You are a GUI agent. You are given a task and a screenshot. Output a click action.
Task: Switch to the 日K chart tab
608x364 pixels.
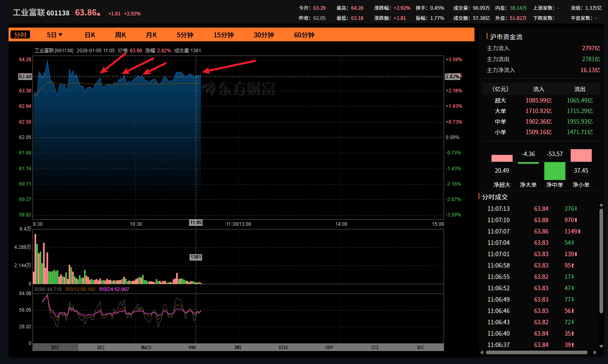[90, 35]
